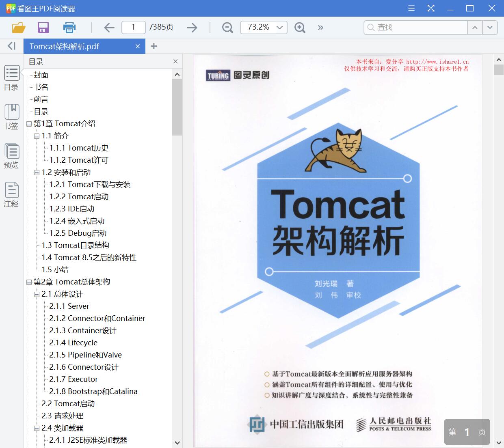The image size is (504, 448).
Task: Jump to 前言 in outline
Action: 41,99
